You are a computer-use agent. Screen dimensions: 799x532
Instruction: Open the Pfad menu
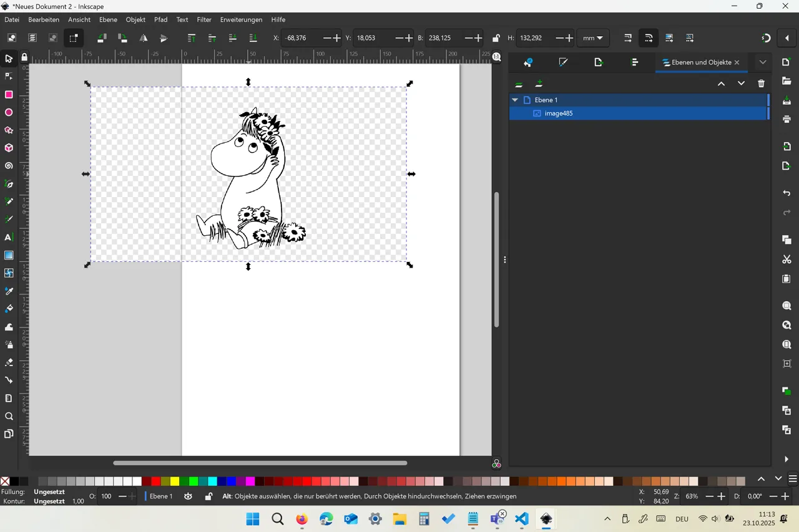click(161, 20)
